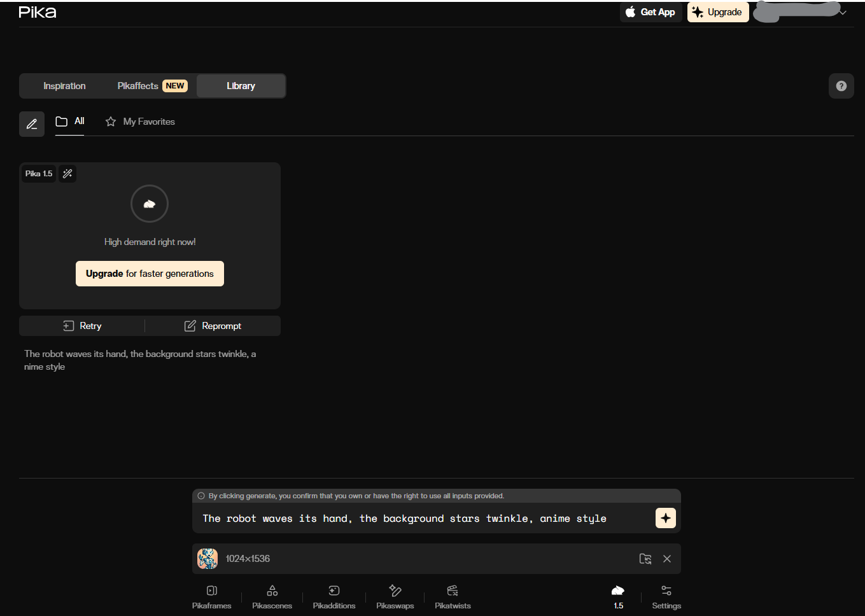Viewport: 865px width, 616px height.
Task: Choose the Pikatwists tool
Action: [453, 591]
